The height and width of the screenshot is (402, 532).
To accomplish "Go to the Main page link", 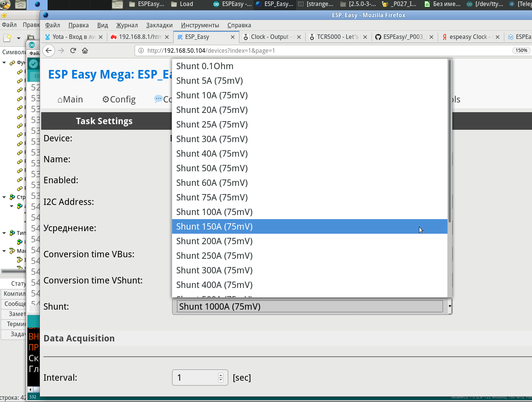I will tap(70, 99).
